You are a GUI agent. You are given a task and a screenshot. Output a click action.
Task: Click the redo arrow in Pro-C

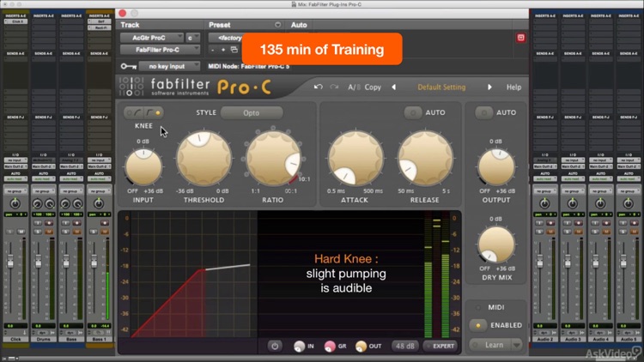pos(334,87)
